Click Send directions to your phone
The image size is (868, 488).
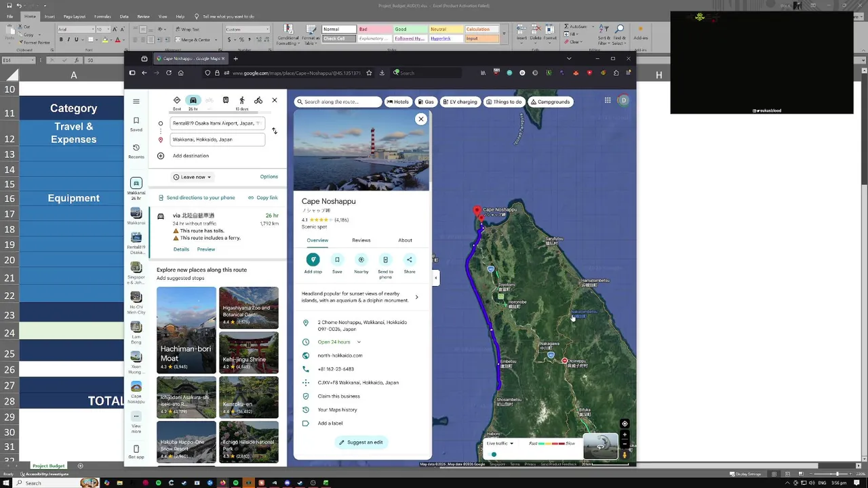197,197
